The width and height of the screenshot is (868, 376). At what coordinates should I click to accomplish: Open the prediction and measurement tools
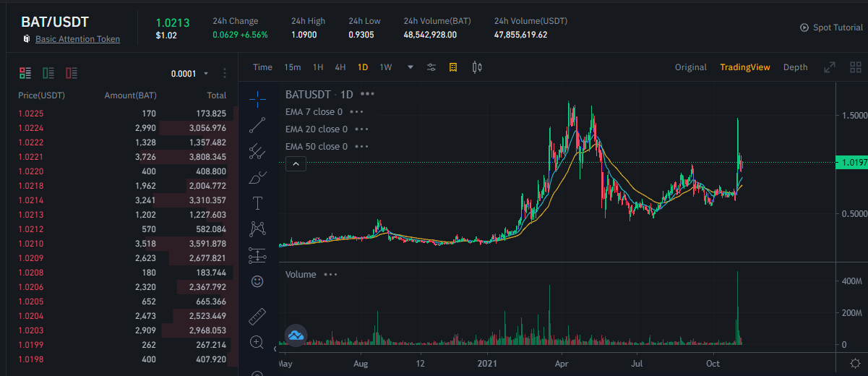[x=257, y=255]
